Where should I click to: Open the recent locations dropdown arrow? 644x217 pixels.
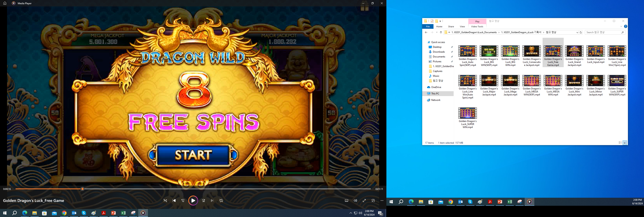[437, 33]
